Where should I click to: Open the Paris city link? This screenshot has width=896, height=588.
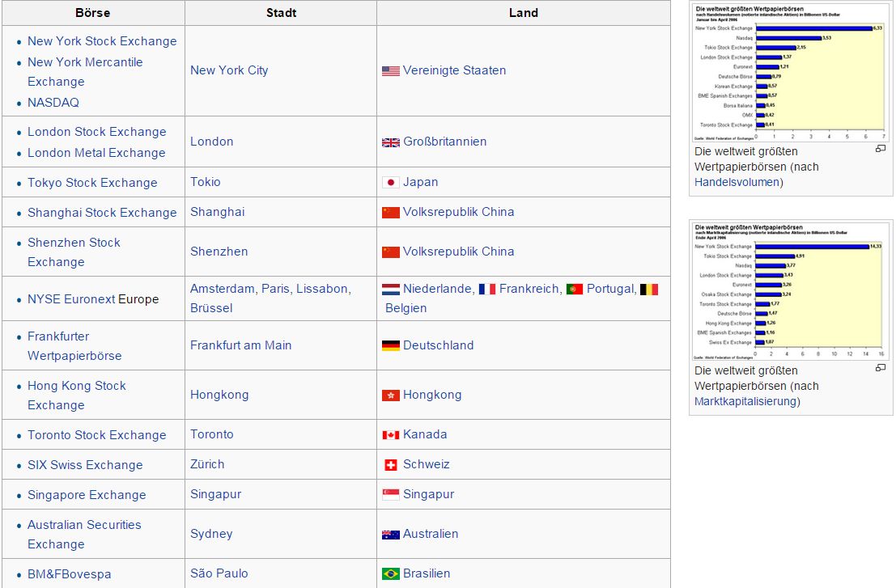click(276, 289)
